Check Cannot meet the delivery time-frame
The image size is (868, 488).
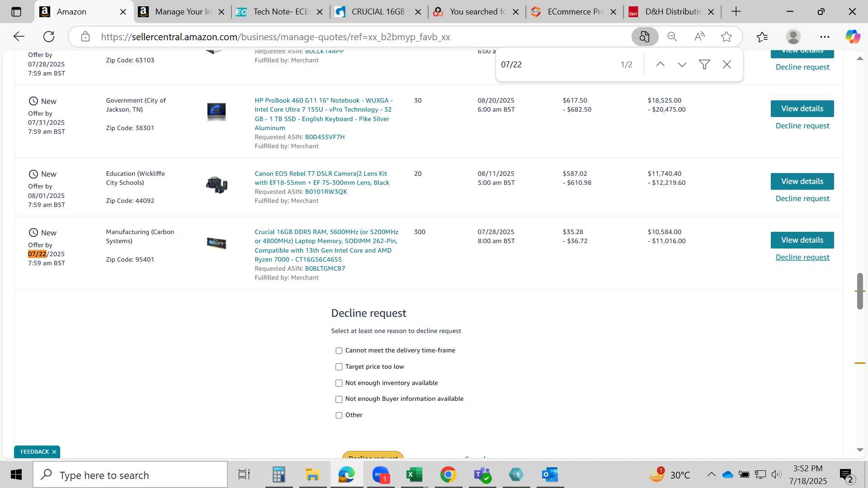click(339, 351)
